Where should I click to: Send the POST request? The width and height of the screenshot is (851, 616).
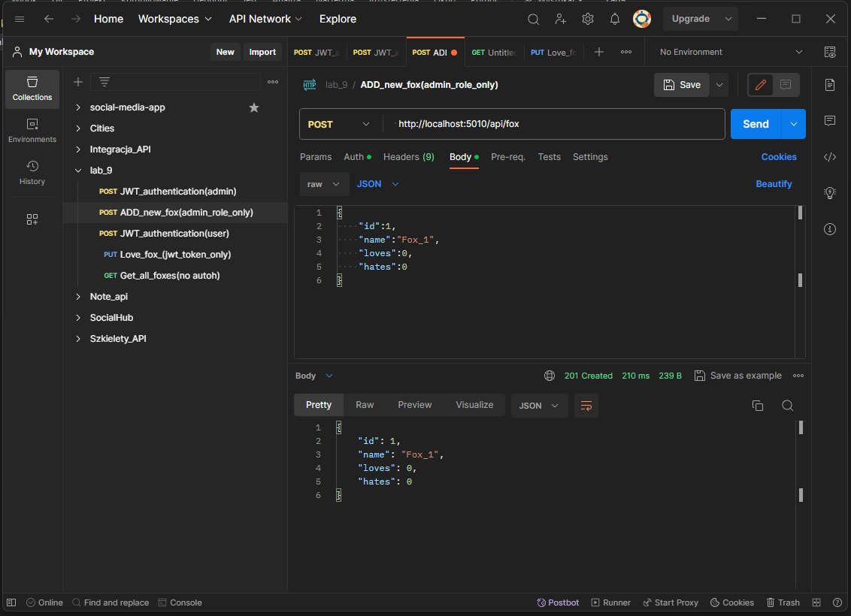click(756, 124)
